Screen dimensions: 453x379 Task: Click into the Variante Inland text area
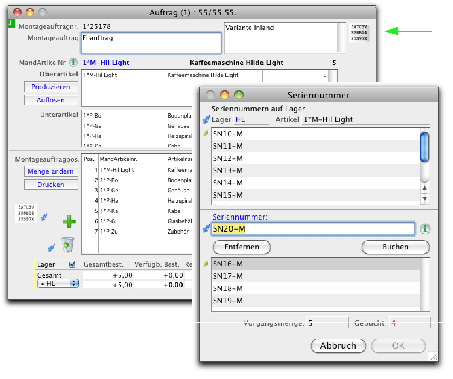pos(282,38)
